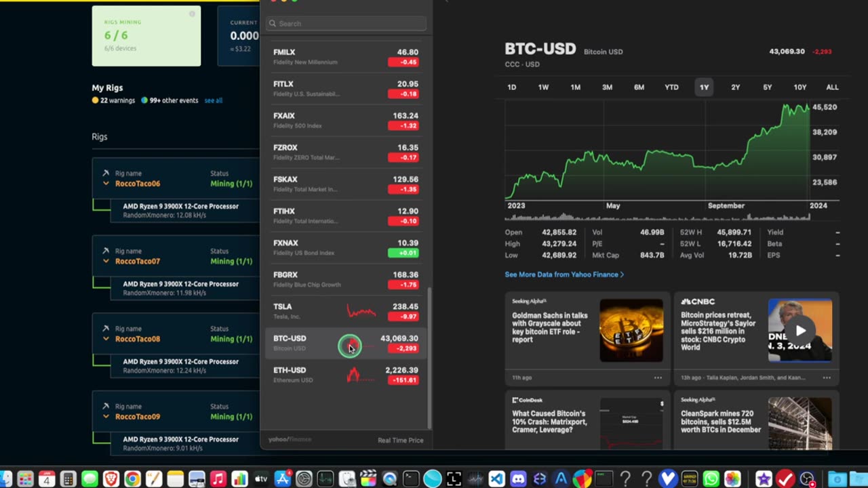Open Terminal from the Dock
The width and height of the screenshot is (868, 488).
point(411,479)
